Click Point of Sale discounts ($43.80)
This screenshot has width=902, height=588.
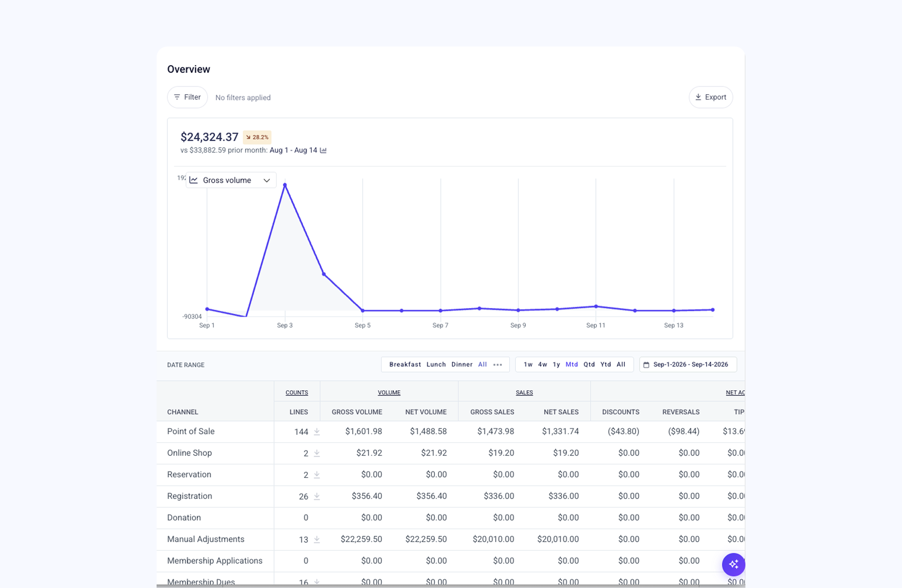pos(623,431)
